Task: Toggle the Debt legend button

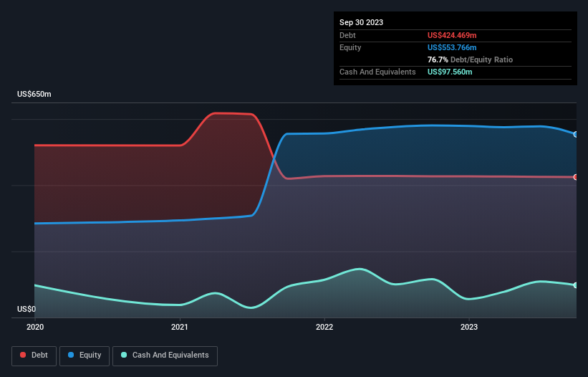Action: pos(34,355)
